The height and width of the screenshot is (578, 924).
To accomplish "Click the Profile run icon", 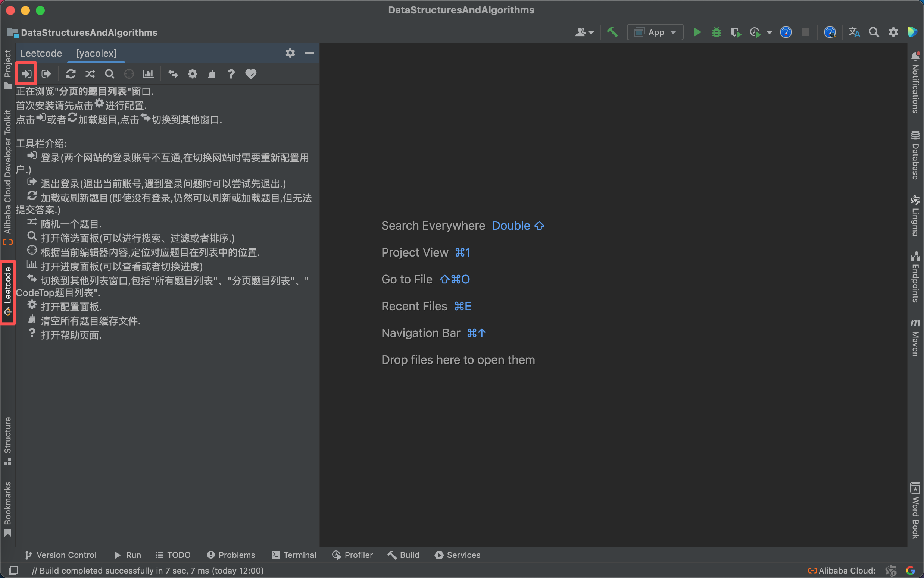I will 755,32.
